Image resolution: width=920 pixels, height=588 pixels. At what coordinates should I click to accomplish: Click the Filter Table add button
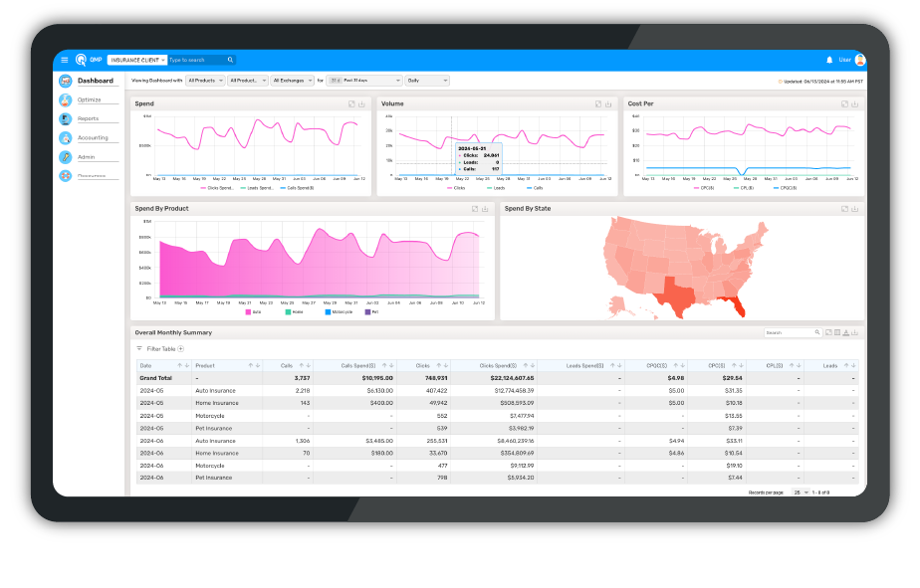tap(180, 349)
